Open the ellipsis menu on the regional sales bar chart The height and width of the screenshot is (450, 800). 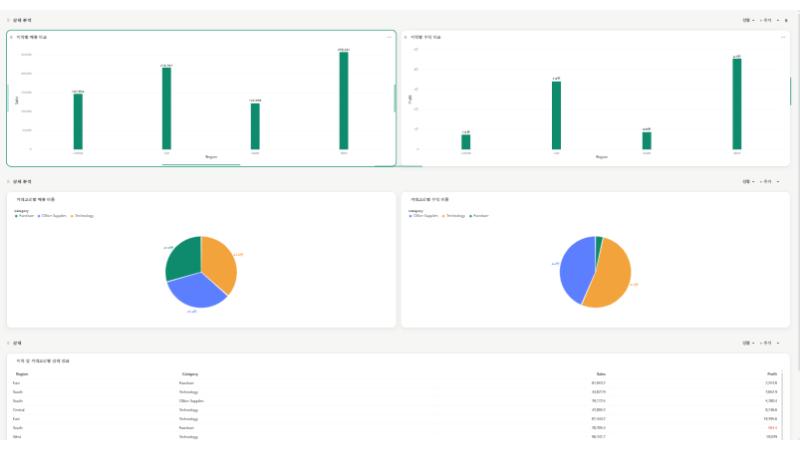click(x=389, y=37)
